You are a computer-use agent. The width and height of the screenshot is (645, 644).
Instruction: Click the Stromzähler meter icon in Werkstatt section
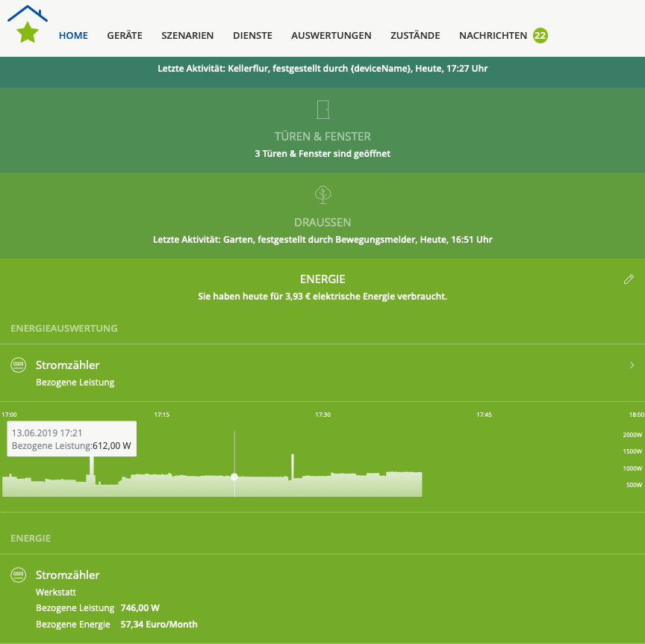coord(19,575)
